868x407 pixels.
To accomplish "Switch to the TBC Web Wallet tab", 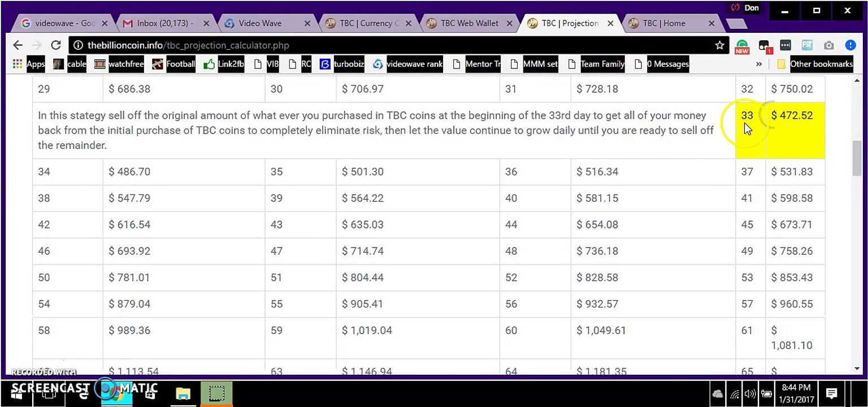I will [468, 23].
